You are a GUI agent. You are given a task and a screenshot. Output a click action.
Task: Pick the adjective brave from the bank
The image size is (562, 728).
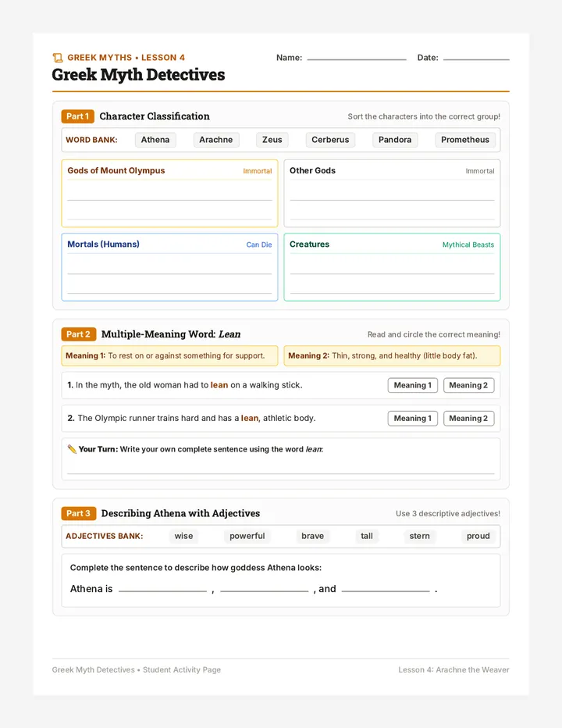[x=313, y=536]
